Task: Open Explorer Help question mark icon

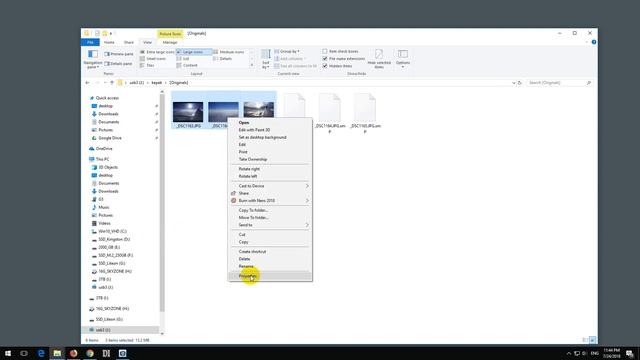Action: point(594,42)
